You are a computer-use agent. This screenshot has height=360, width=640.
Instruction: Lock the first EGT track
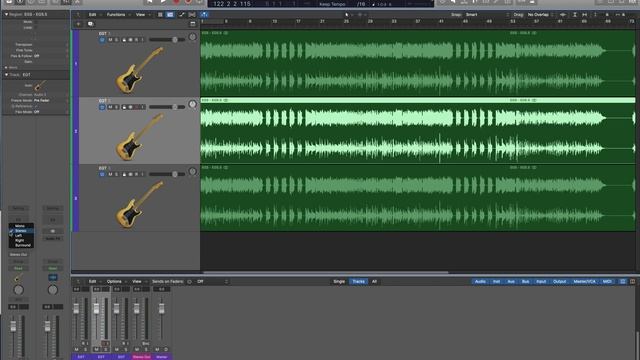[x=124, y=40]
